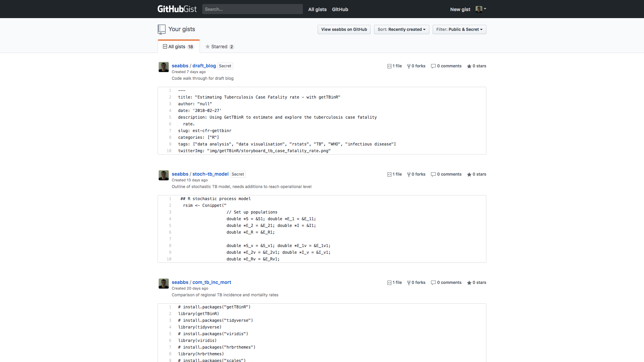Click 'Code walk through for draft blog' description
The width and height of the screenshot is (644, 362).
[203, 78]
